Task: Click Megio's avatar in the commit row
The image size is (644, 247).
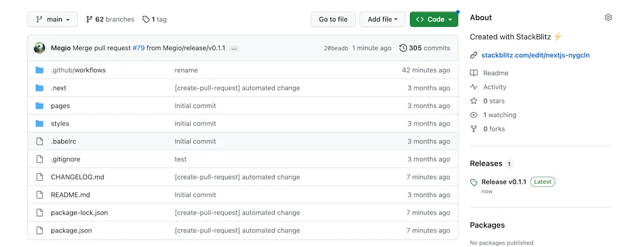Action: pyautogui.click(x=40, y=48)
